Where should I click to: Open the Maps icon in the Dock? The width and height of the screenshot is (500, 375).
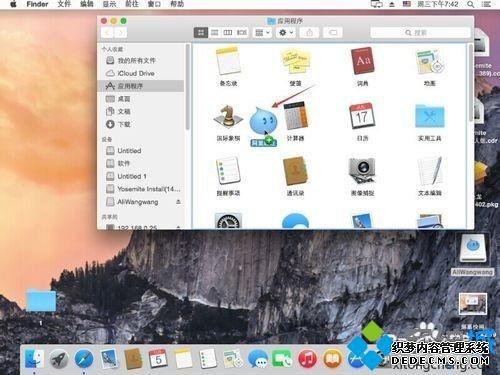(x=232, y=359)
